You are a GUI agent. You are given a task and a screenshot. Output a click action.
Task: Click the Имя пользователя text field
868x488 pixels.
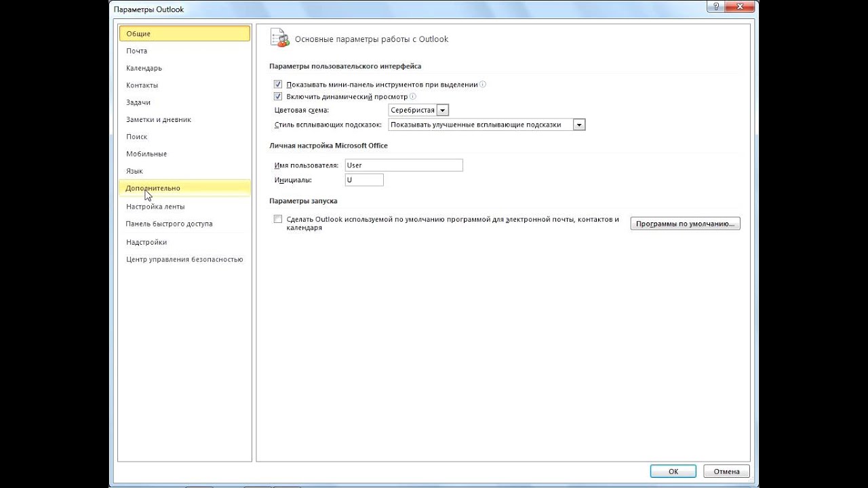pos(403,165)
